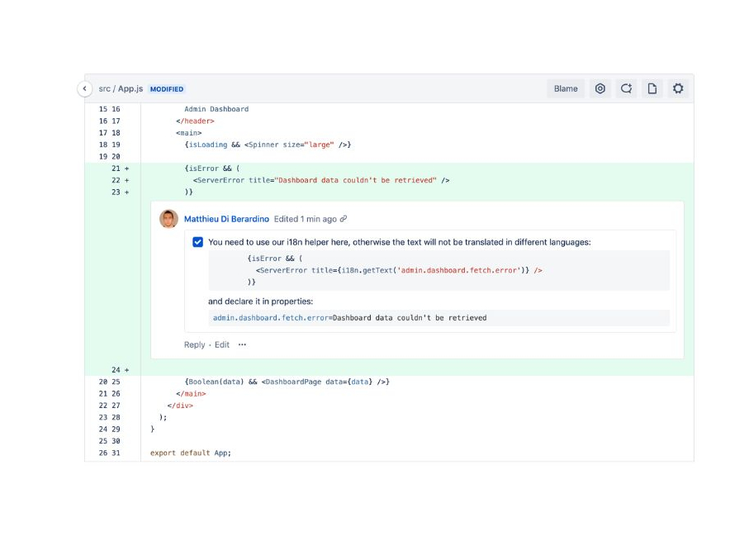The image size is (749, 560).
Task: Open Matthieu Di Berardino's profile link
Action: (x=226, y=219)
